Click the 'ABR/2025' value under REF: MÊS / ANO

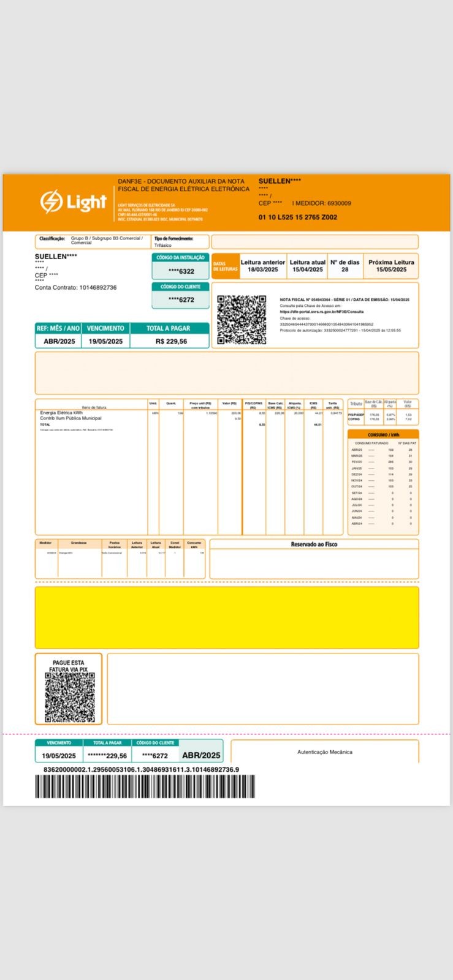[x=59, y=341]
